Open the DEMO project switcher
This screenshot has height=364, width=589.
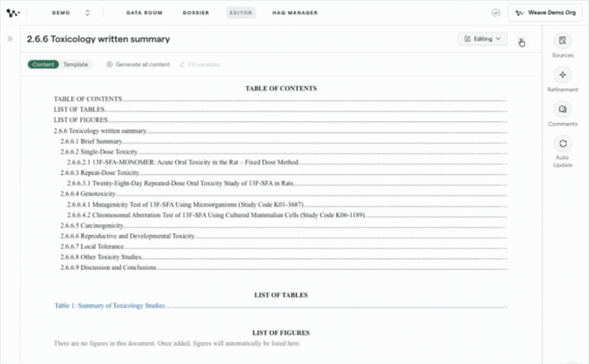coord(71,13)
